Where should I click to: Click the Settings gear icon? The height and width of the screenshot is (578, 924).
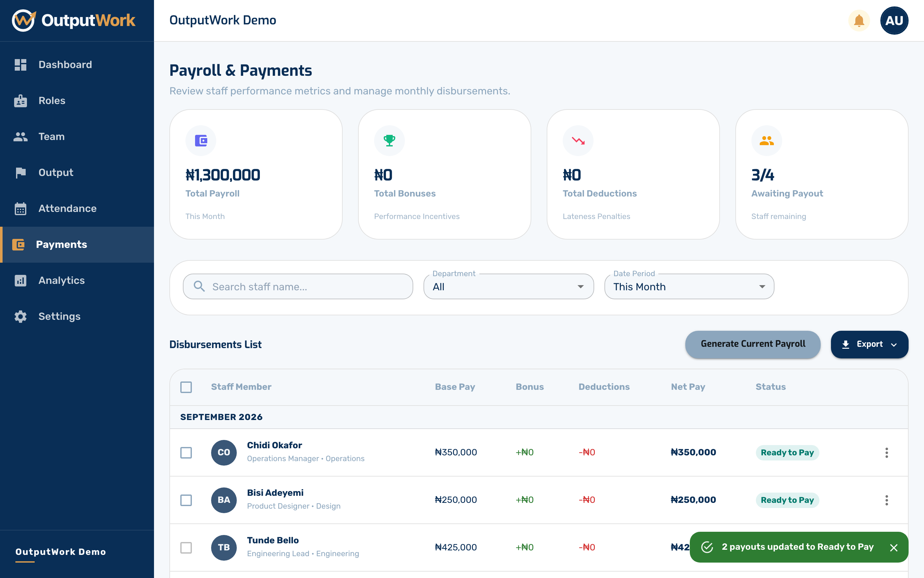pos(21,317)
